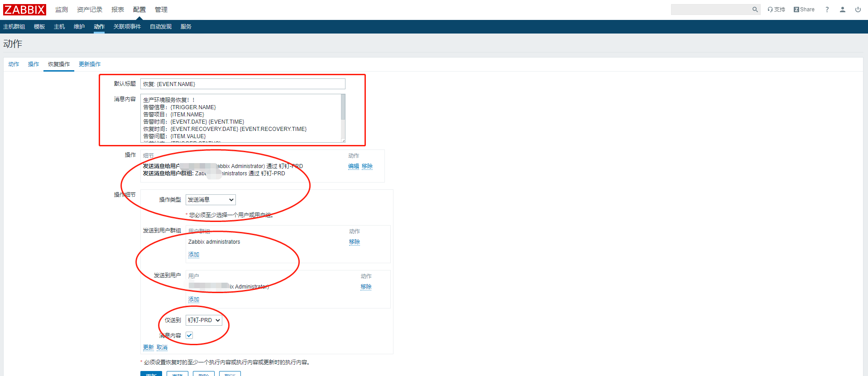Open the user profile icon
Image resolution: width=868 pixels, height=376 pixels.
click(843, 10)
